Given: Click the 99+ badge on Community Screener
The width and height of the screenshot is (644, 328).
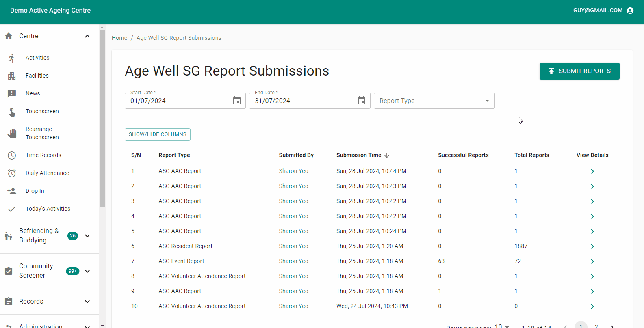Looking at the screenshot, I should (73, 271).
